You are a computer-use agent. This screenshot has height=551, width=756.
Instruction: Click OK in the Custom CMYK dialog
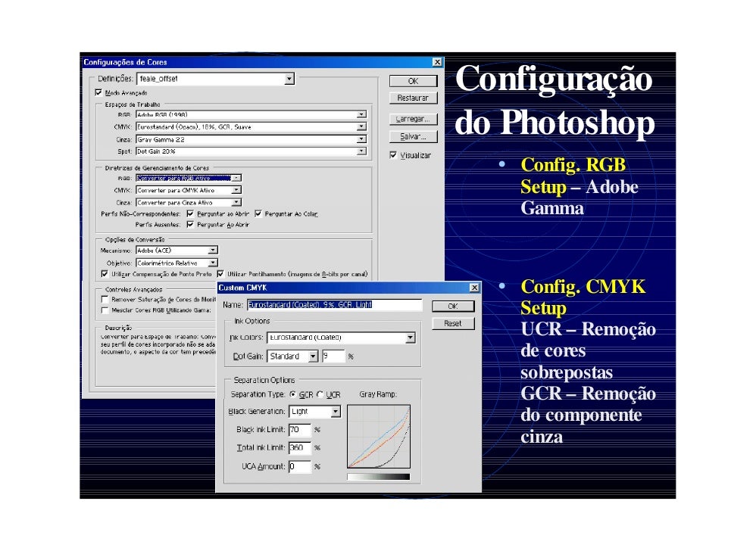(453, 307)
